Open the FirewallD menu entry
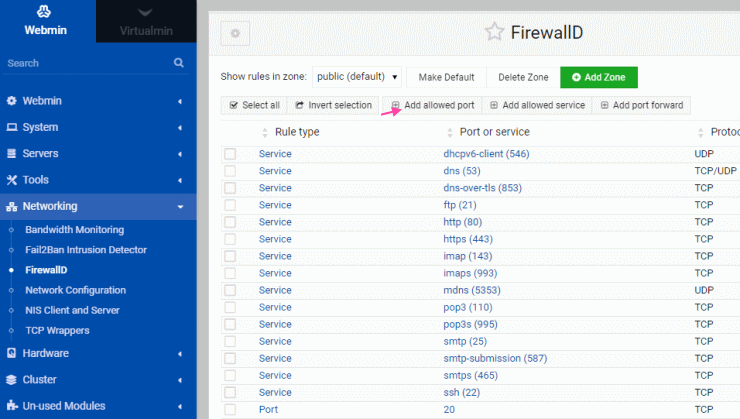The height and width of the screenshot is (419, 740). pos(46,270)
